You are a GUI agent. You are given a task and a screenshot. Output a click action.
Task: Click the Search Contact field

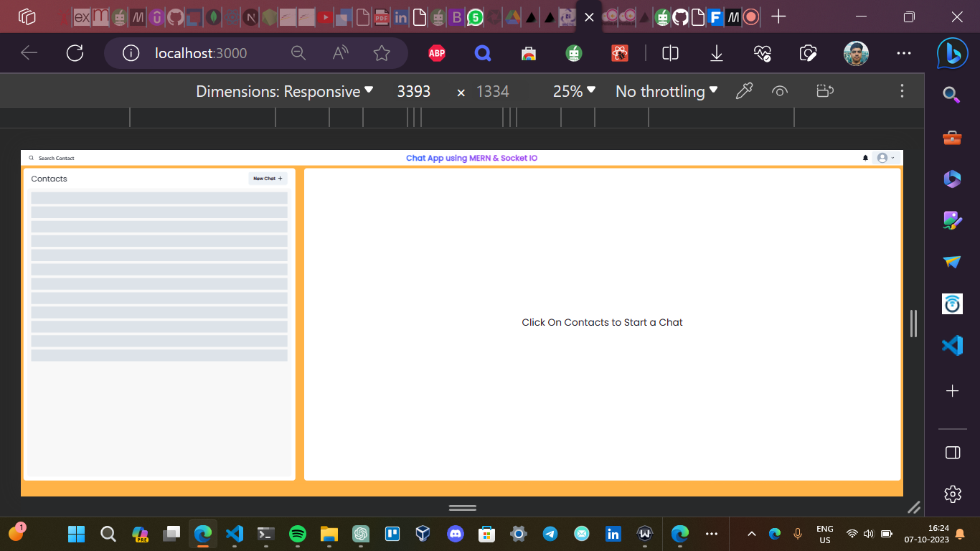click(56, 158)
